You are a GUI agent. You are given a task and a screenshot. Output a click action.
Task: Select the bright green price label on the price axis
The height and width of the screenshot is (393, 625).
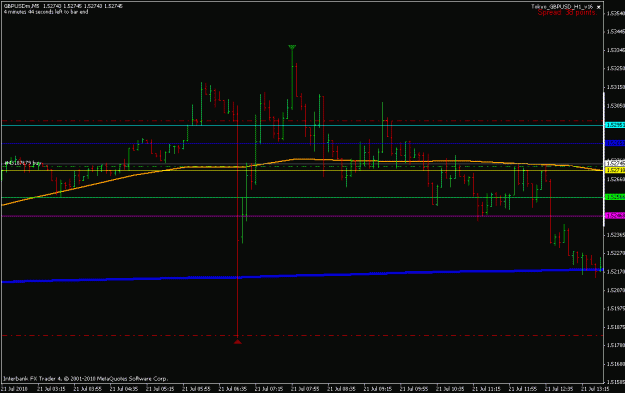tap(615, 197)
